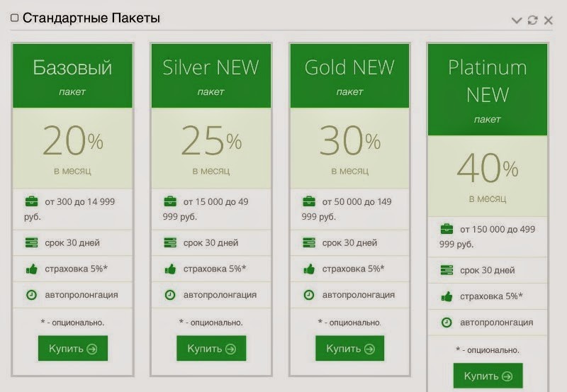Collapse the panel using the chevron arrow

tap(517, 21)
